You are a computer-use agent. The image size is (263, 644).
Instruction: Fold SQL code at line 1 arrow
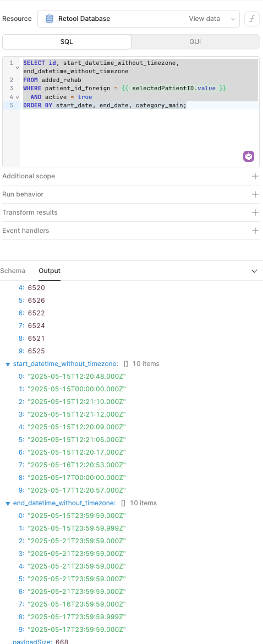[17, 67]
